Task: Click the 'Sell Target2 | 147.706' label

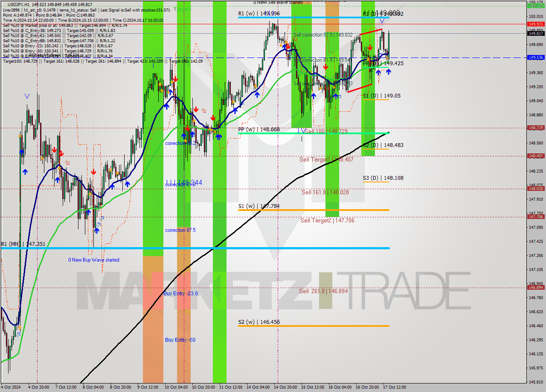Action: [327, 220]
